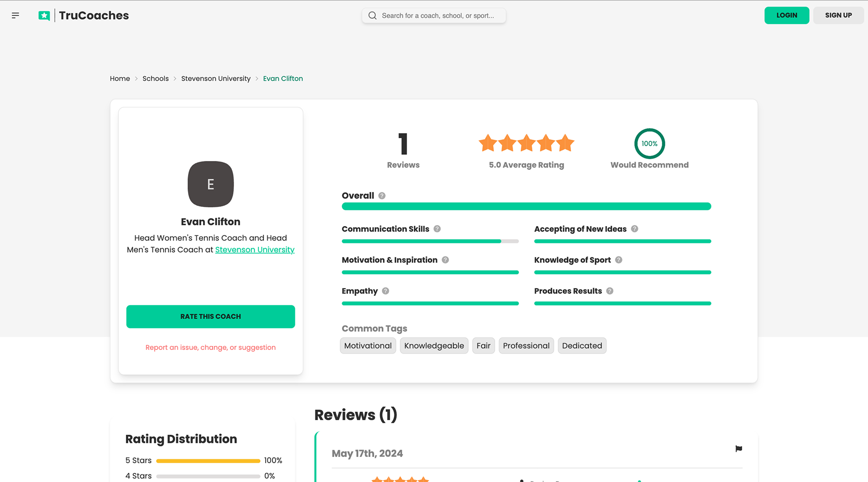Image resolution: width=868 pixels, height=482 pixels.
Task: Click 'Report an issue, change, or suggestion'
Action: [x=210, y=347]
